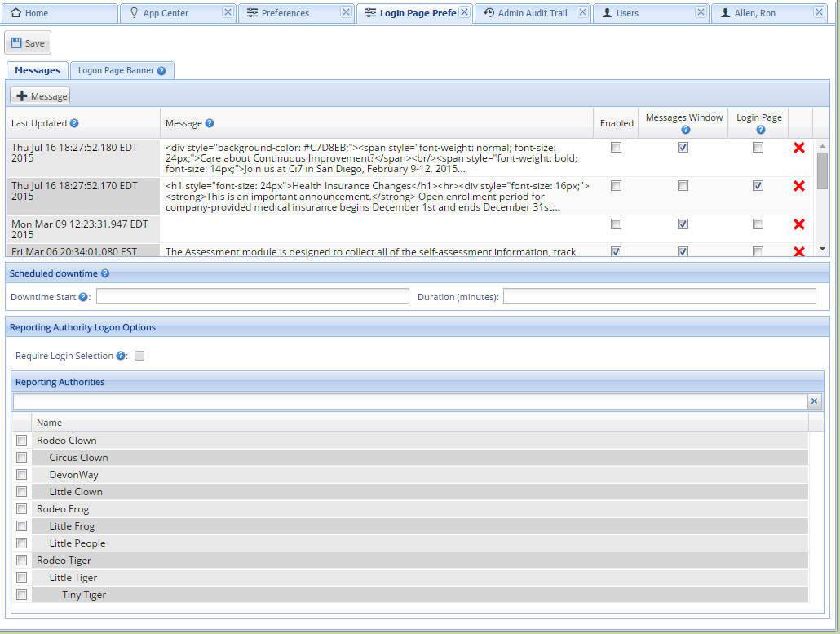Toggle Messages Window for Continuous Improvement message
The height and width of the screenshot is (634, 840).
click(x=683, y=148)
